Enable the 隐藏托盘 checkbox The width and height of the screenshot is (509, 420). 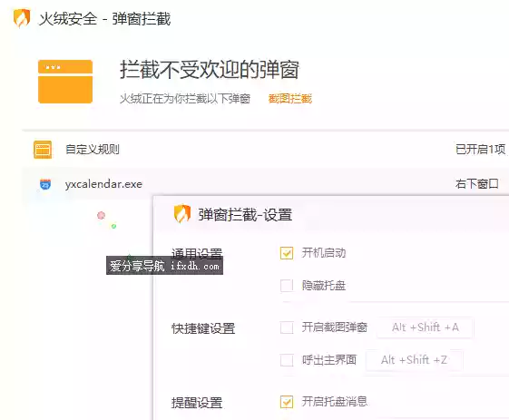pos(287,286)
